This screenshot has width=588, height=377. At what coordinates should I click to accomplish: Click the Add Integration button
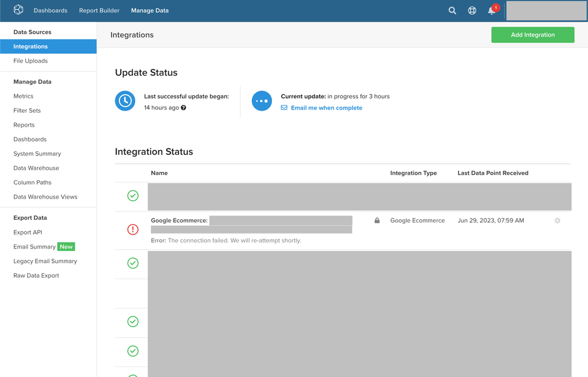point(533,35)
